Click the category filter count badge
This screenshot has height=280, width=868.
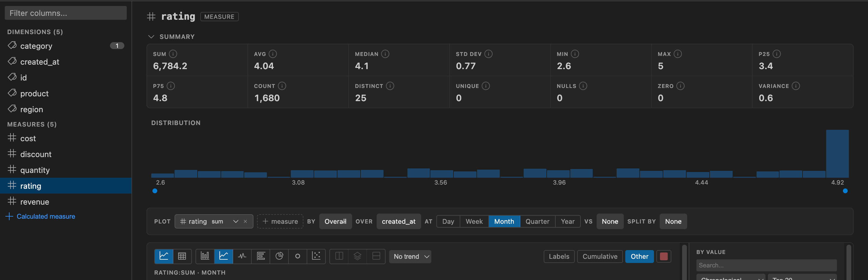[x=117, y=45]
